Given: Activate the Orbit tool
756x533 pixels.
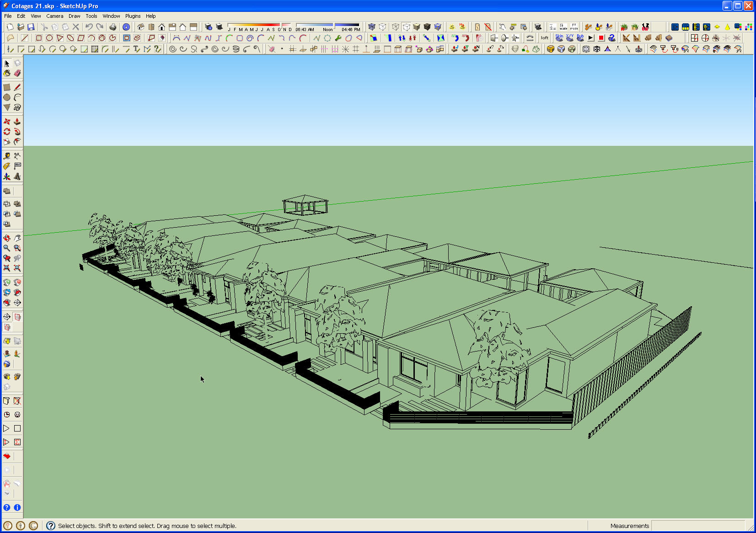Looking at the screenshot, I should (x=7, y=238).
